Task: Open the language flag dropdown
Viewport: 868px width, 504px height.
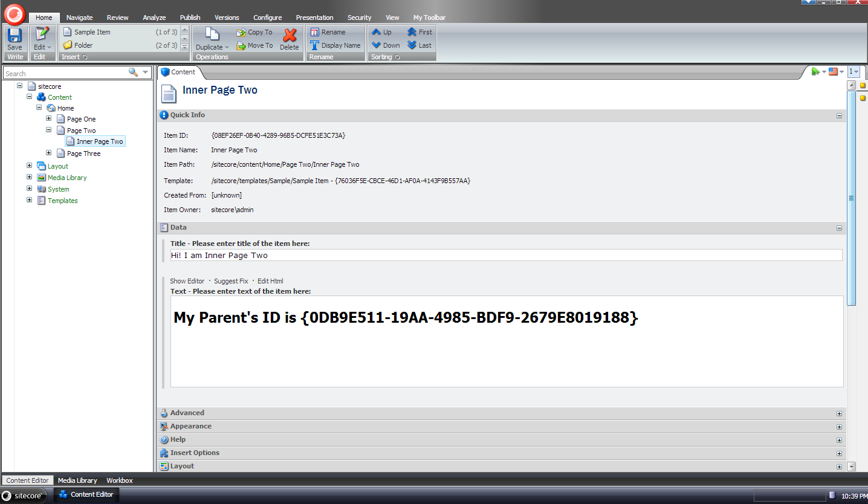Action: (x=837, y=72)
